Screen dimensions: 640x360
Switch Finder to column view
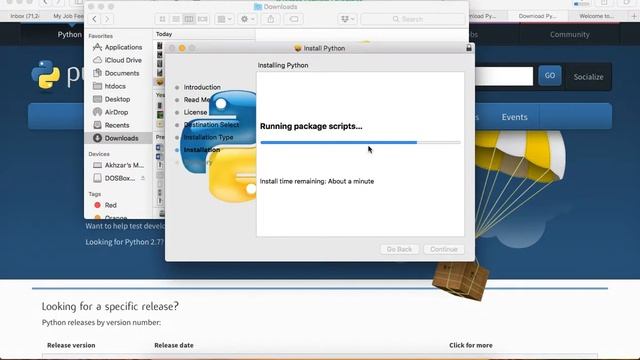(x=189, y=19)
